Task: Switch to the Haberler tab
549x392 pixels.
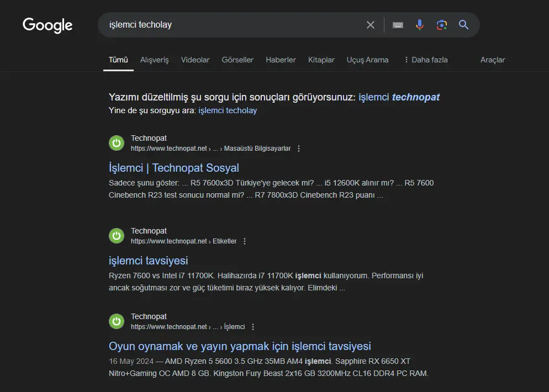Action: click(x=281, y=60)
